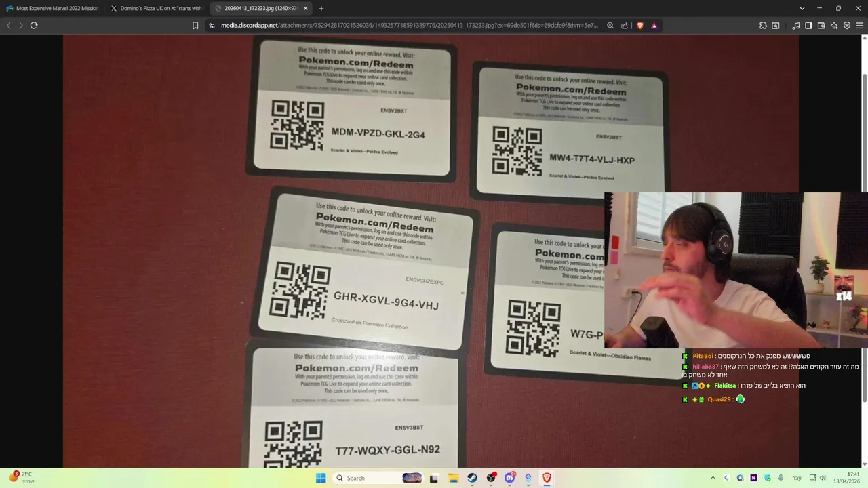Expand the tab list chevron

click(x=802, y=8)
